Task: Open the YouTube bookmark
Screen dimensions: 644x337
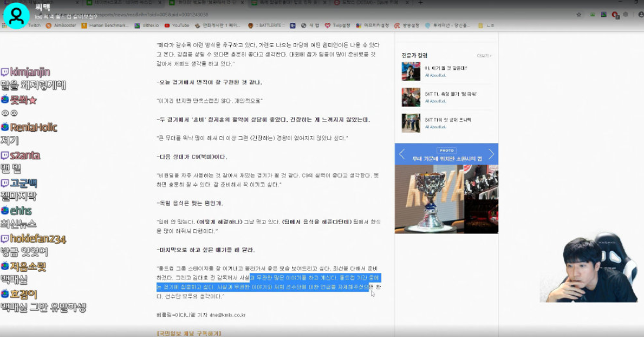Action: click(177, 25)
